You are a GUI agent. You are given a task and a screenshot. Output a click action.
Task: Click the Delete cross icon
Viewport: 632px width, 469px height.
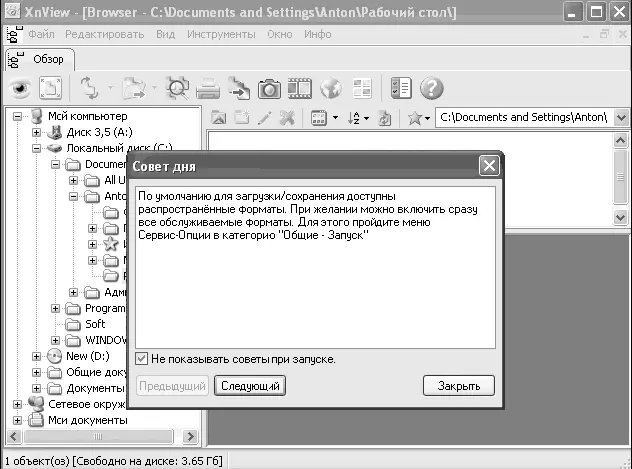287,118
